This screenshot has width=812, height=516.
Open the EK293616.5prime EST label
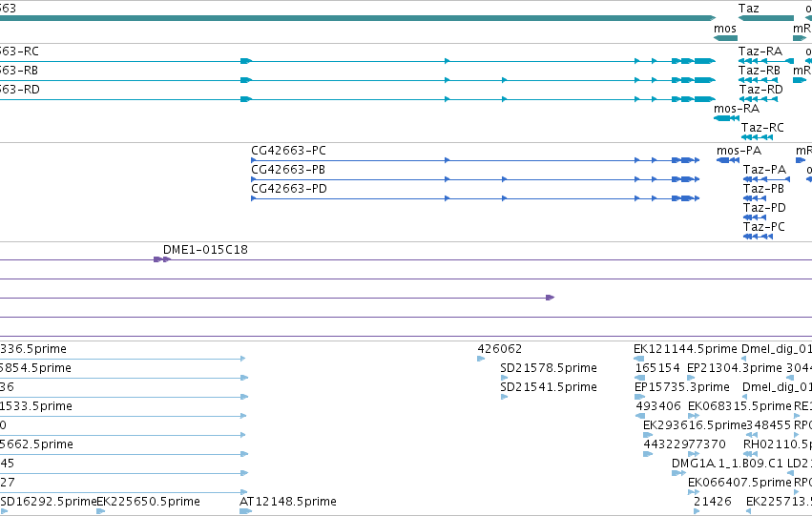tap(695, 425)
